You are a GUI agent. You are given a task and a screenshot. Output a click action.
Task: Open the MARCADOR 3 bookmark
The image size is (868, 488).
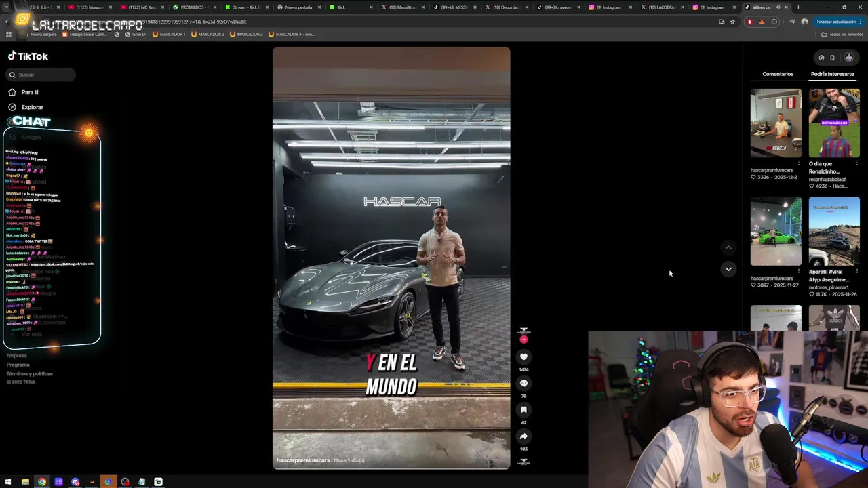pos(246,34)
